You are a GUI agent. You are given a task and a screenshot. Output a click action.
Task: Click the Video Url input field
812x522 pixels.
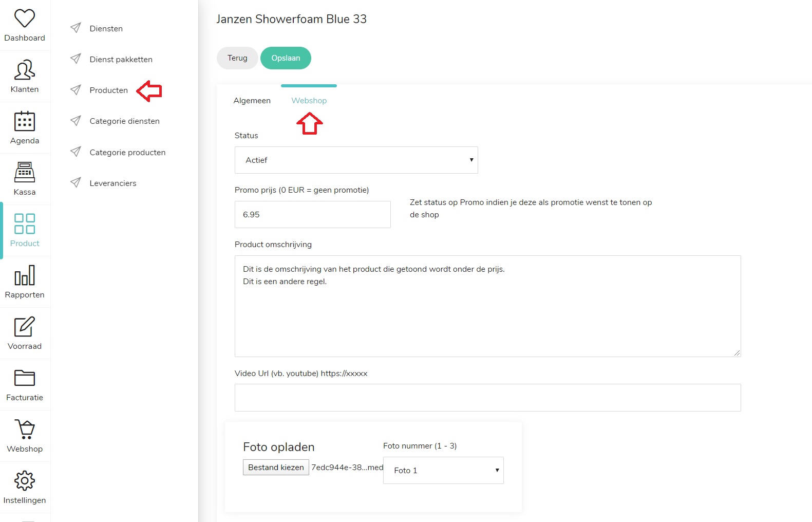click(488, 398)
